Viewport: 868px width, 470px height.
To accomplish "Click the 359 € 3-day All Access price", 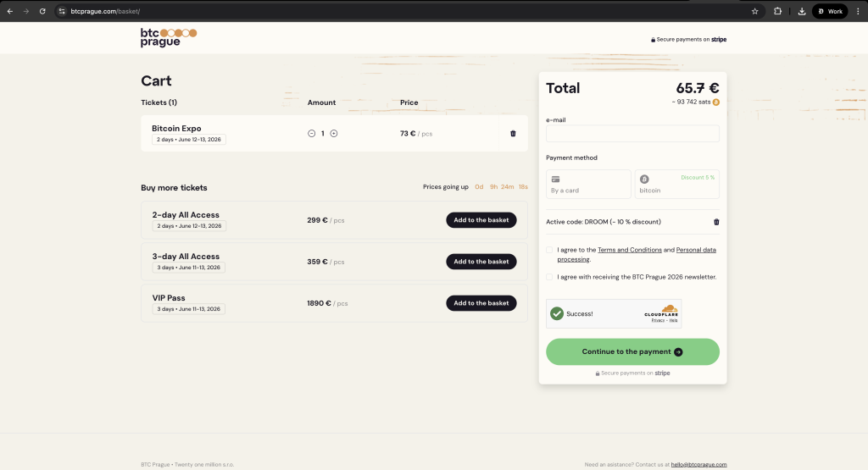I will point(317,262).
